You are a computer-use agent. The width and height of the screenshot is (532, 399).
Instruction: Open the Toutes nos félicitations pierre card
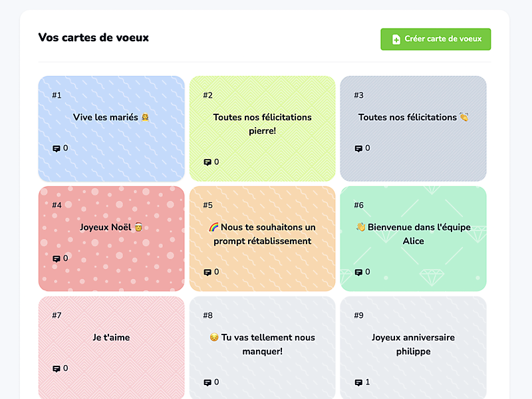pos(262,128)
